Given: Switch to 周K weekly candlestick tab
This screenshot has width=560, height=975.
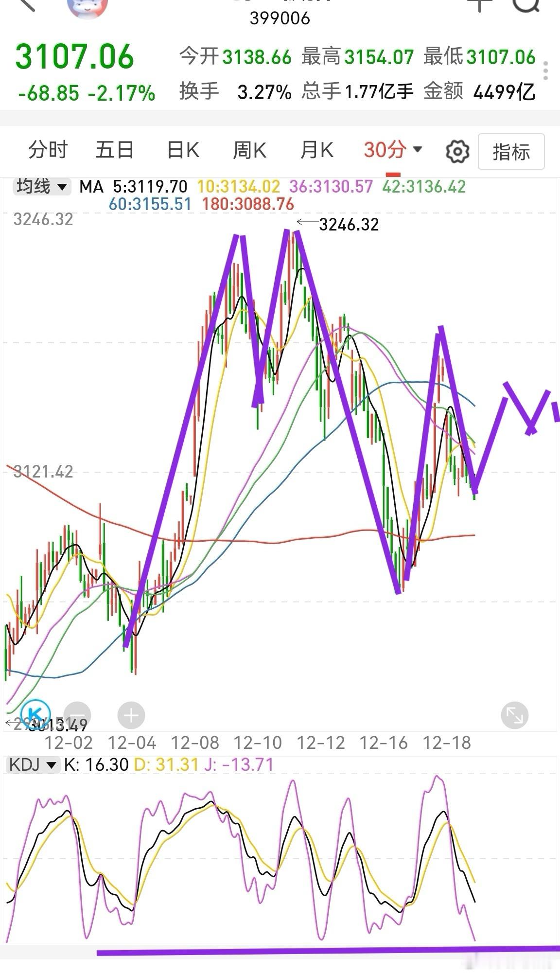Looking at the screenshot, I should click(x=249, y=150).
